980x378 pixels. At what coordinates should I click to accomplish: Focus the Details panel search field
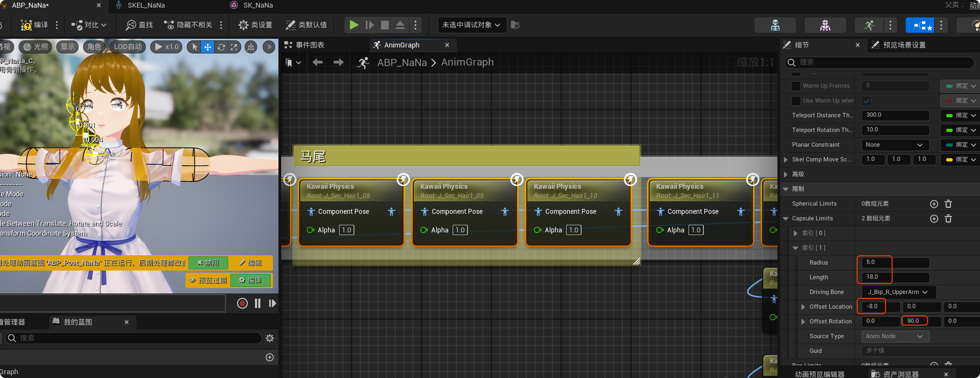coord(880,62)
